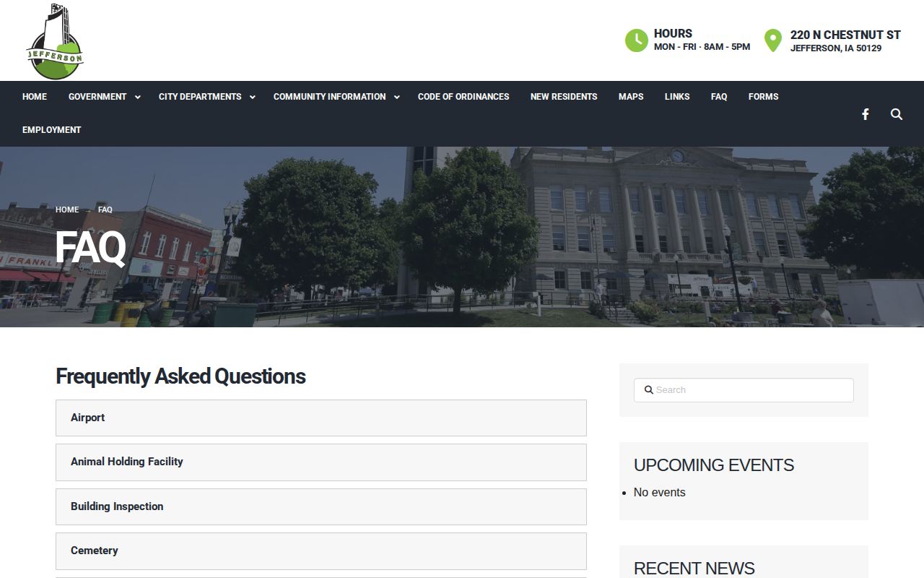Expand the Animal Holding Facility section
This screenshot has height=578, width=924.
pos(321,462)
